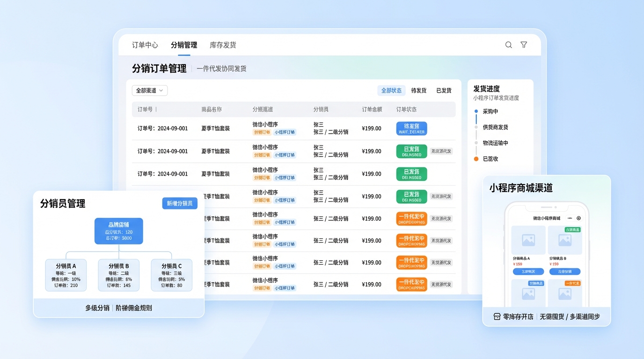Switch status filter to 待发货
This screenshot has height=359, width=644.
[x=419, y=90]
